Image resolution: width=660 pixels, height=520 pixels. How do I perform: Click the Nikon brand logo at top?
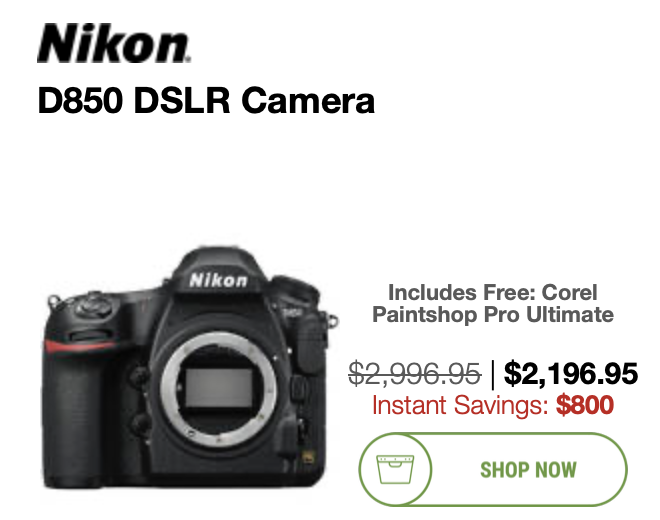pos(114,43)
